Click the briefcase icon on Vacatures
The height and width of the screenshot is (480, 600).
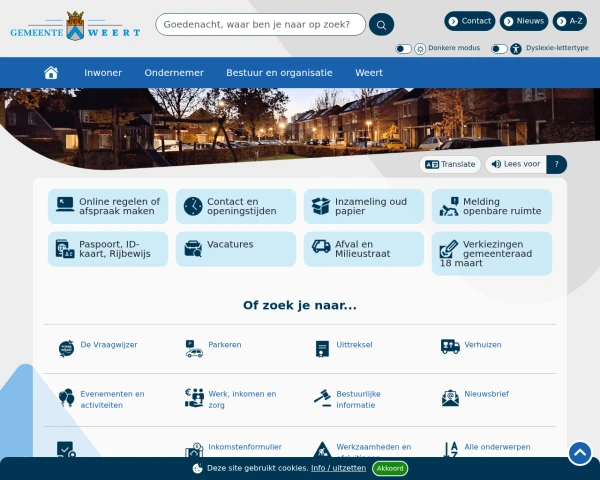(x=193, y=249)
